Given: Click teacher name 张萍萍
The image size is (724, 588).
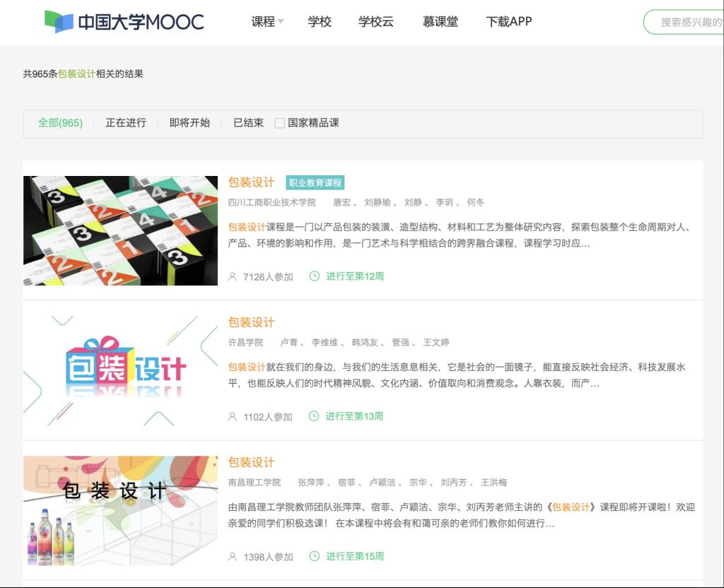Looking at the screenshot, I should pyautogui.click(x=311, y=482).
